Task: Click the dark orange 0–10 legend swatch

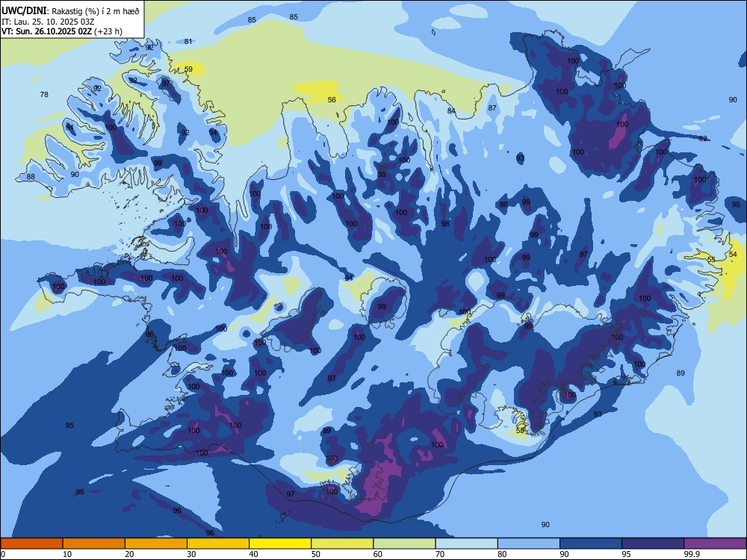Action: point(31,544)
